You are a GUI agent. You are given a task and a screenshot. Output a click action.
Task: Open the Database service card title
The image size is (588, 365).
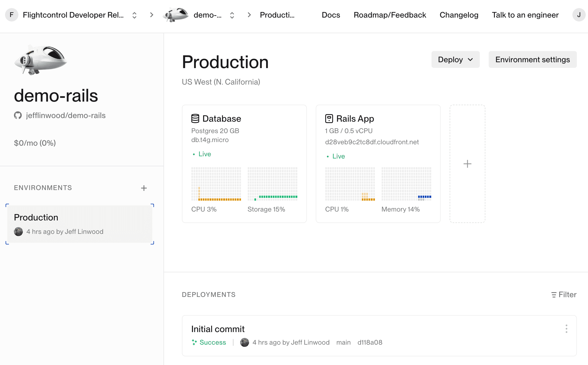pyautogui.click(x=222, y=119)
